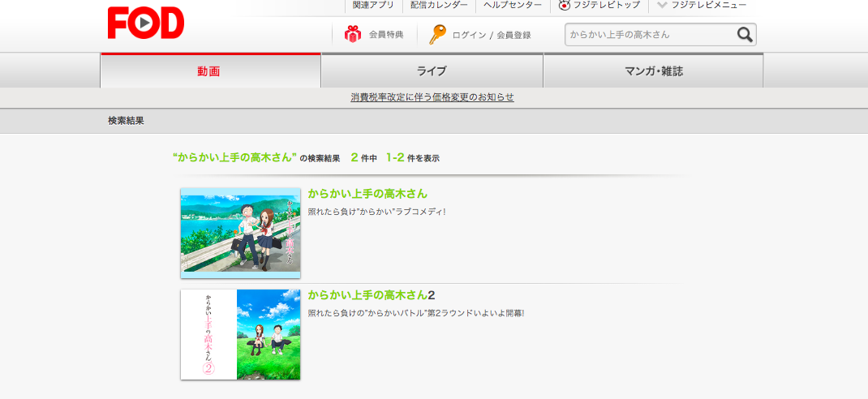868x399 pixels.
Task: Click the FOD logo
Action: pyautogui.click(x=145, y=23)
